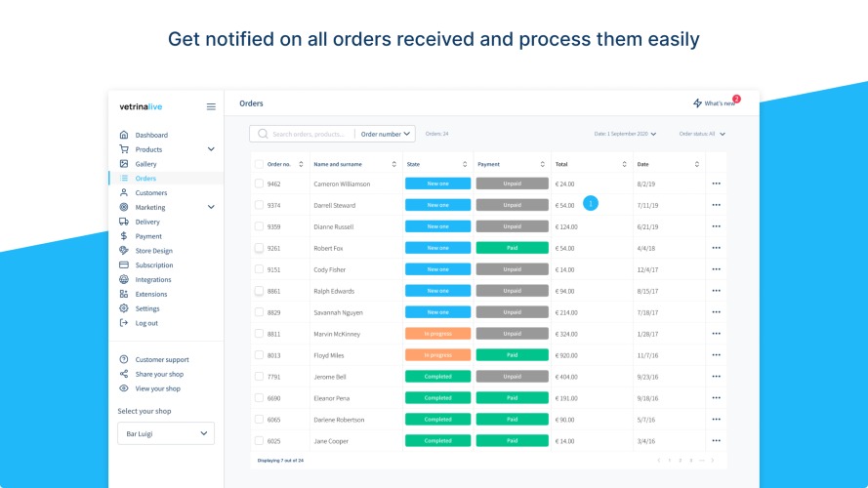This screenshot has width=868, height=488.
Task: Click the Share your shop icon
Action: pyautogui.click(x=124, y=374)
